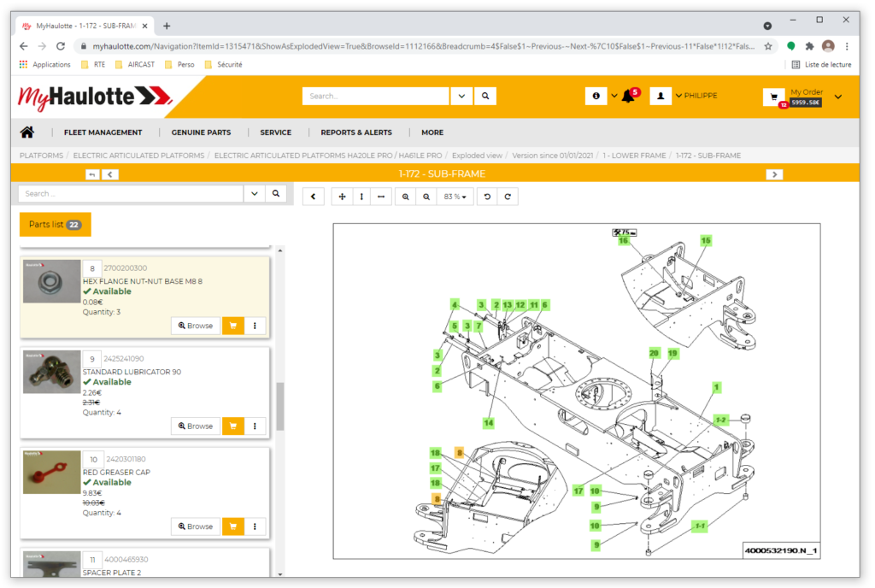Open the Applications bookmarks shortcut

tap(45, 65)
